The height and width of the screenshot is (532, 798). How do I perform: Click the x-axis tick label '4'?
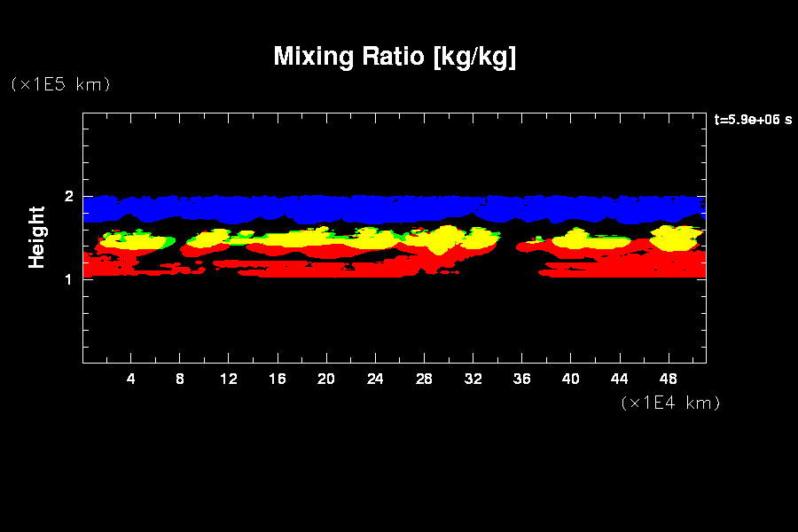pos(130,379)
